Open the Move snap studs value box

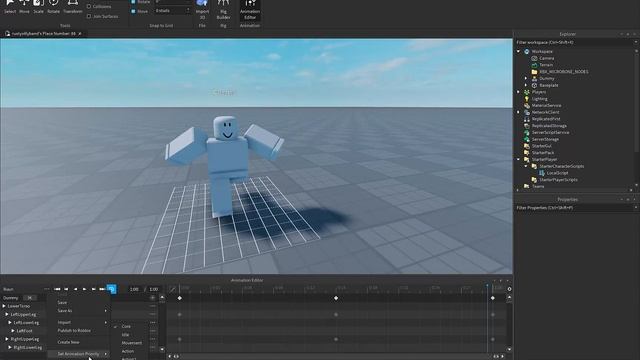tap(172, 11)
